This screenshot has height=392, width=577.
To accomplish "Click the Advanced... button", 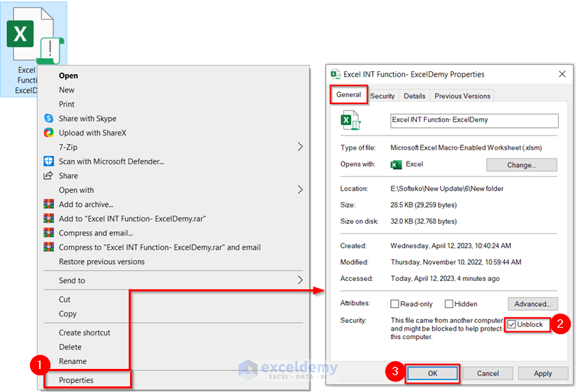I will tap(532, 304).
